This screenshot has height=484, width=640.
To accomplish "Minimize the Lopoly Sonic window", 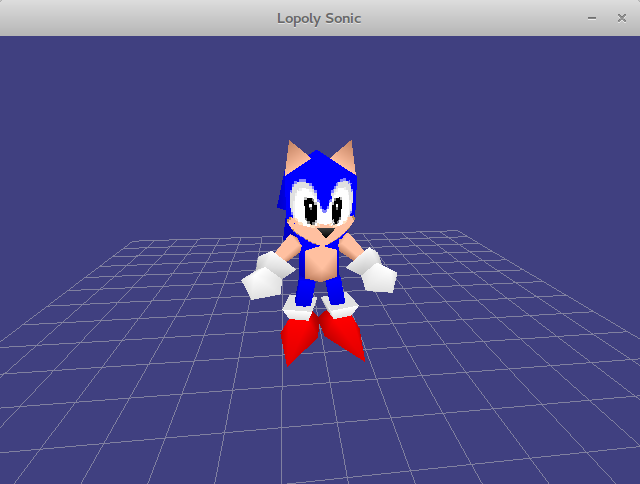I will coord(592,18).
